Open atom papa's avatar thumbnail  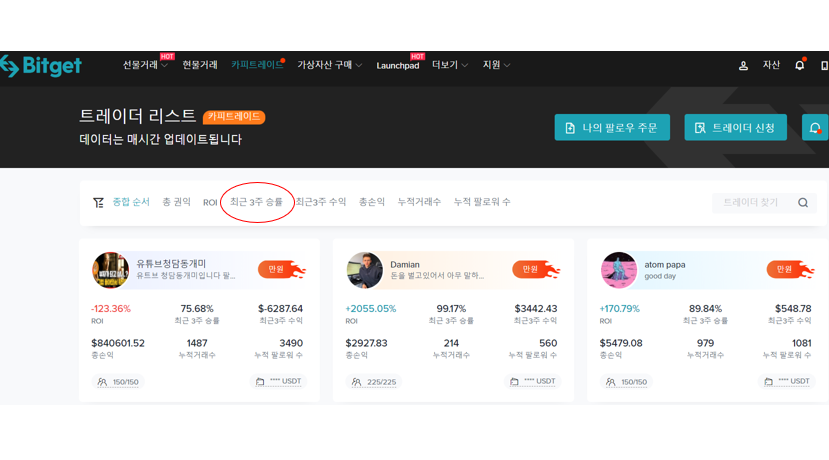pyautogui.click(x=619, y=270)
